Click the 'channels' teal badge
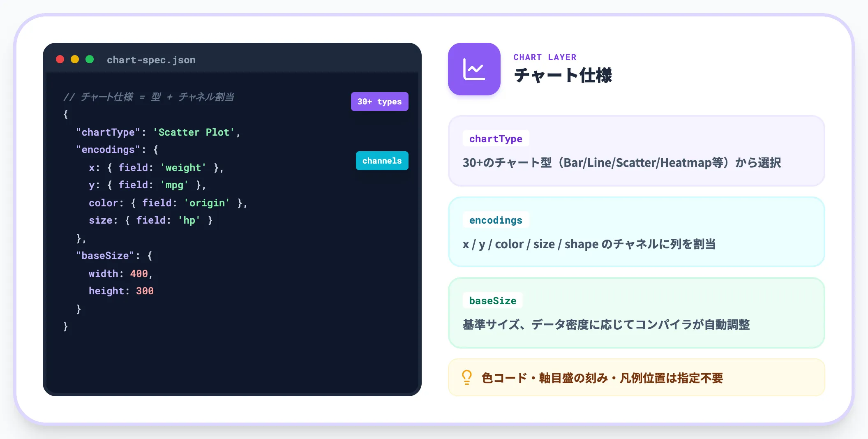 click(382, 161)
